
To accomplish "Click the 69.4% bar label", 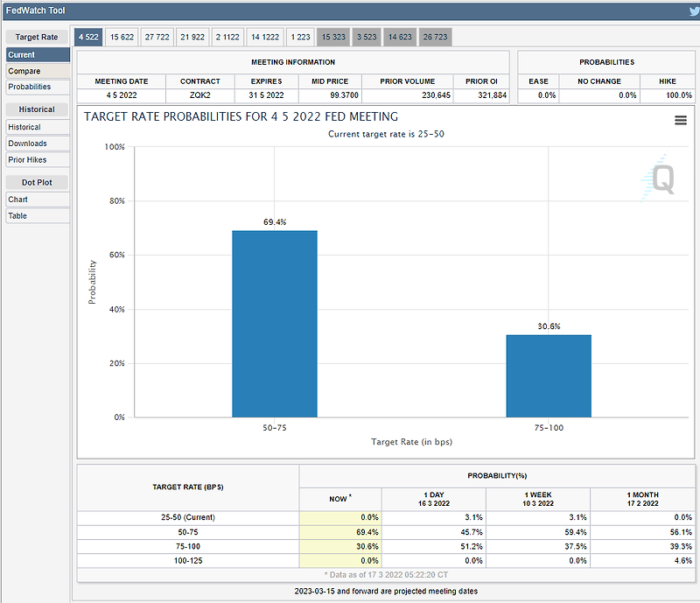I will 275,222.
